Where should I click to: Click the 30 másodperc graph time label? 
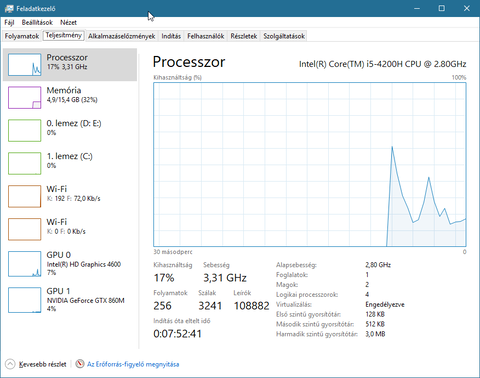(x=173, y=252)
